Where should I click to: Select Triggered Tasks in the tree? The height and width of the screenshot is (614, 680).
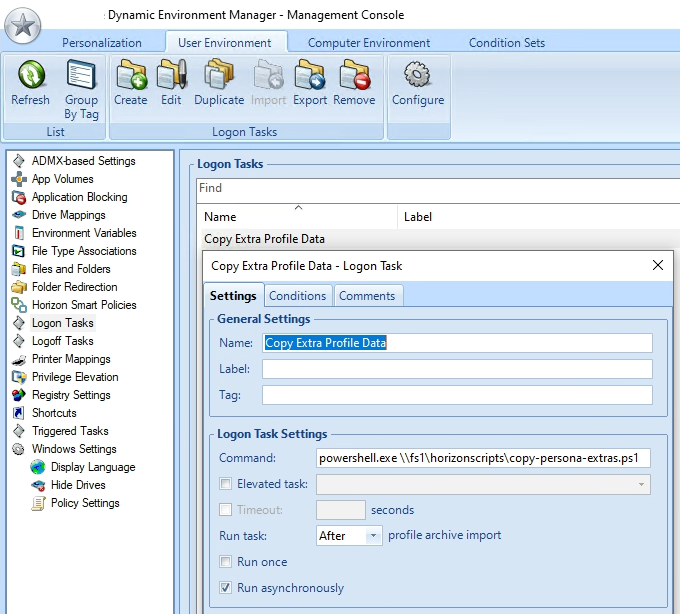(x=70, y=431)
